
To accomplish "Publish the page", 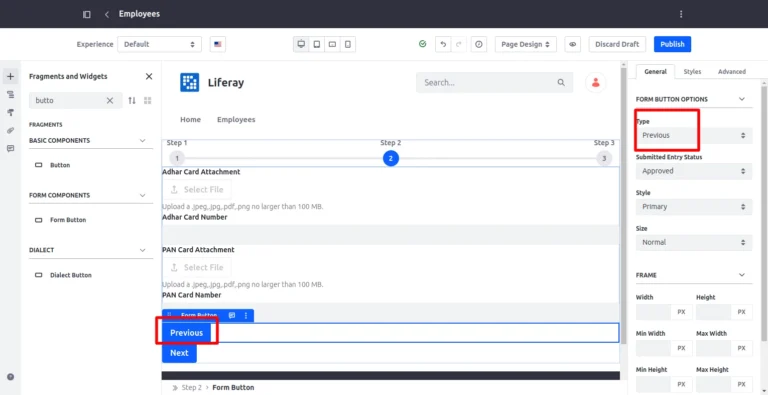I will [672, 44].
